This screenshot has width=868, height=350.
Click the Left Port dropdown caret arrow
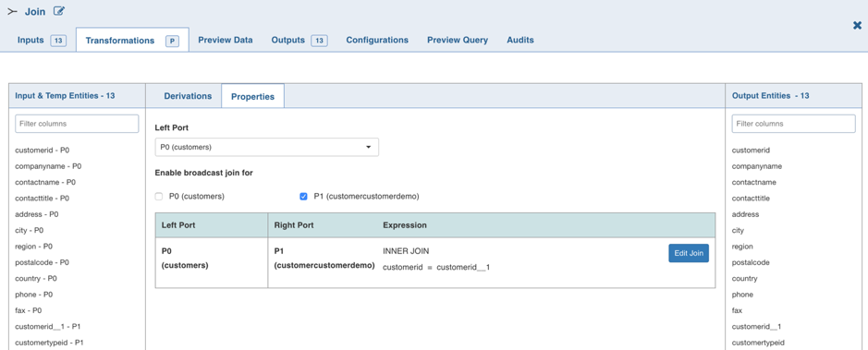point(368,148)
